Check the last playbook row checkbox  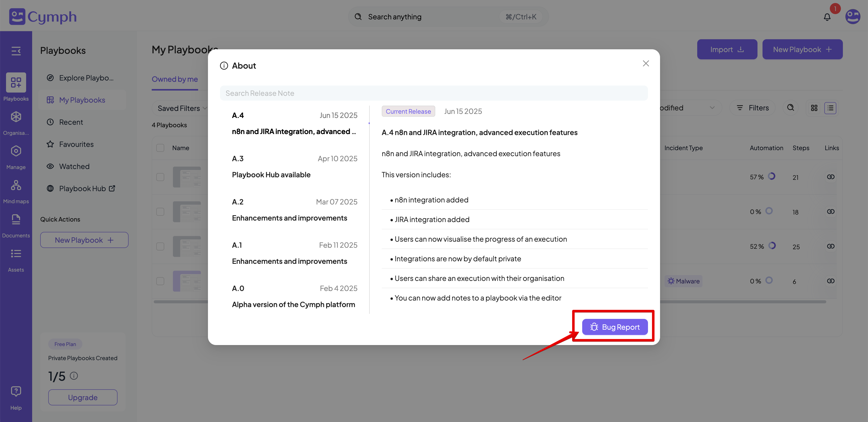160,281
